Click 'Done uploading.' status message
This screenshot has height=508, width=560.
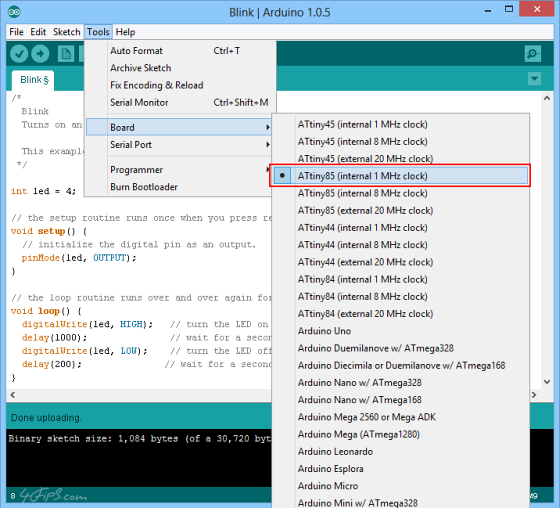pos(46,418)
